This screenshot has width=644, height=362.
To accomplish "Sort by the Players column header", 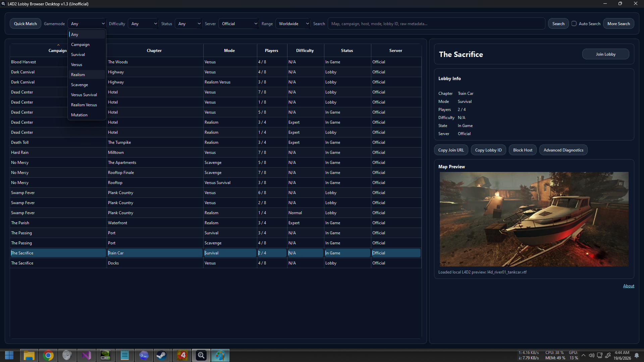I will (271, 50).
